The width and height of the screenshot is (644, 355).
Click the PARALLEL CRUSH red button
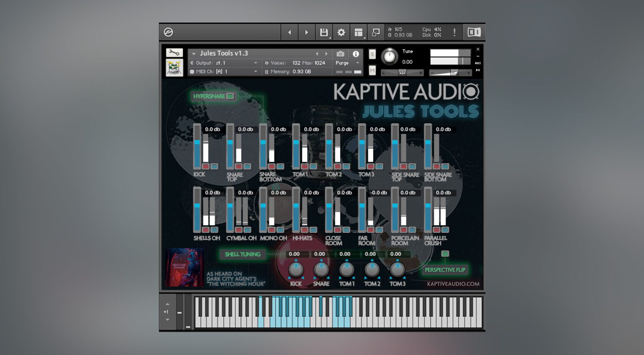(x=436, y=230)
